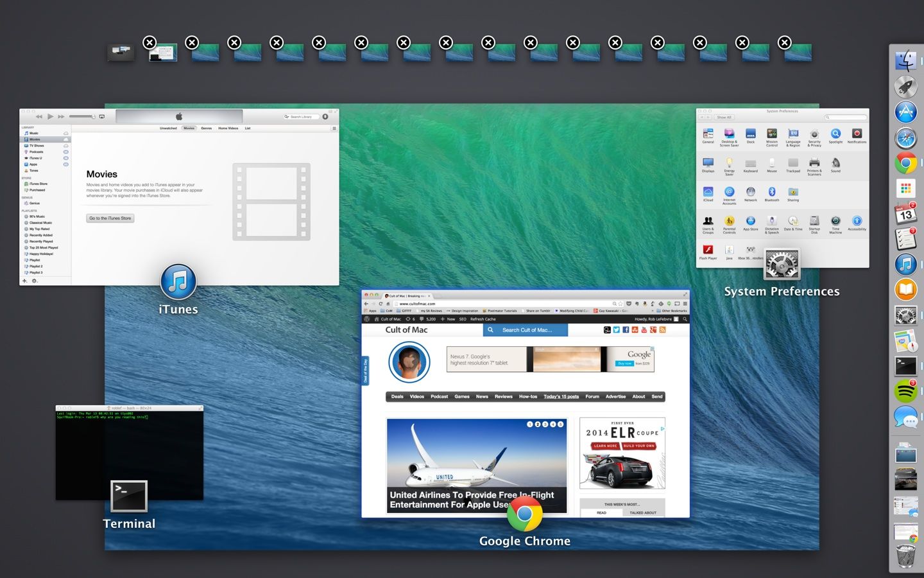Open the Calendar dock icon

[905, 213]
